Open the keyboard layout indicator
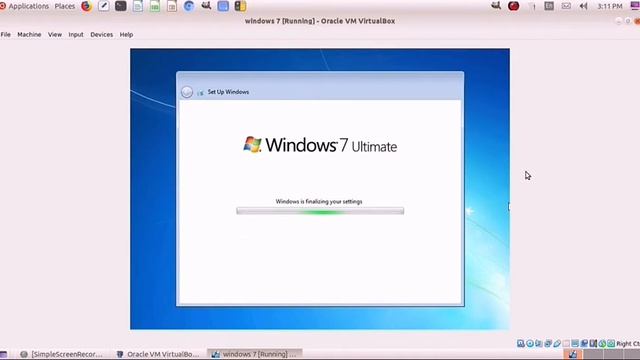The image size is (640, 360). tap(549, 6)
